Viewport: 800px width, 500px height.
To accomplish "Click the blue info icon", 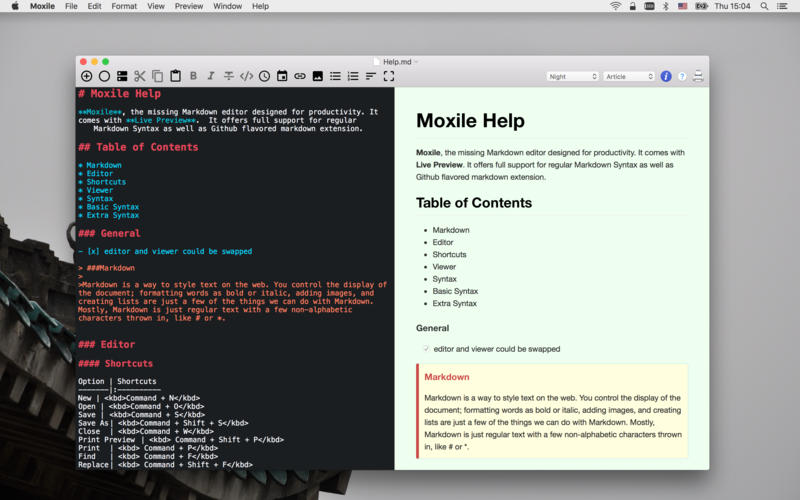I will [x=666, y=77].
